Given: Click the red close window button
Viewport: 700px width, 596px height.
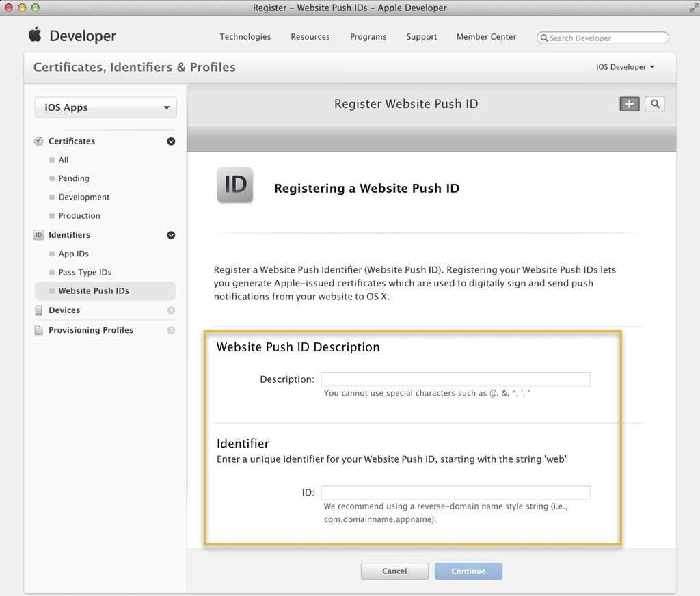Looking at the screenshot, I should coord(8,8).
